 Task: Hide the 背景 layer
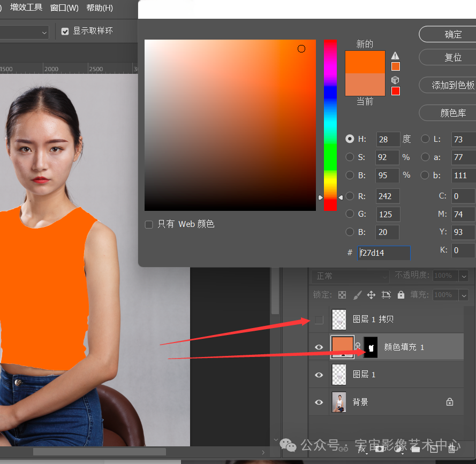tap(319, 402)
